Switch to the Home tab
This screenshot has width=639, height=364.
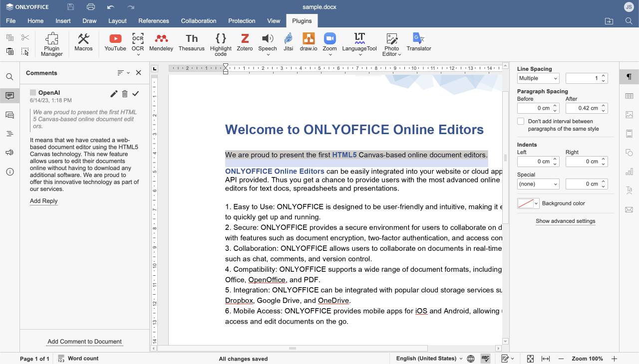coord(35,21)
